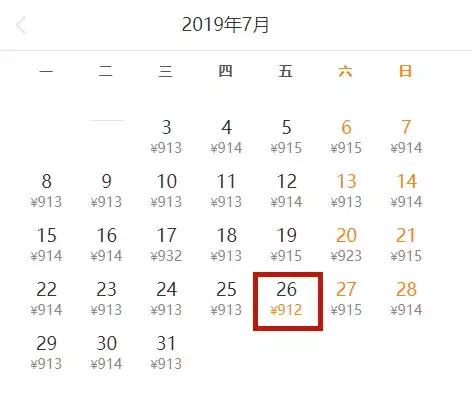472x408 pixels.
Task: Click the 一 Monday column header
Action: point(46,71)
